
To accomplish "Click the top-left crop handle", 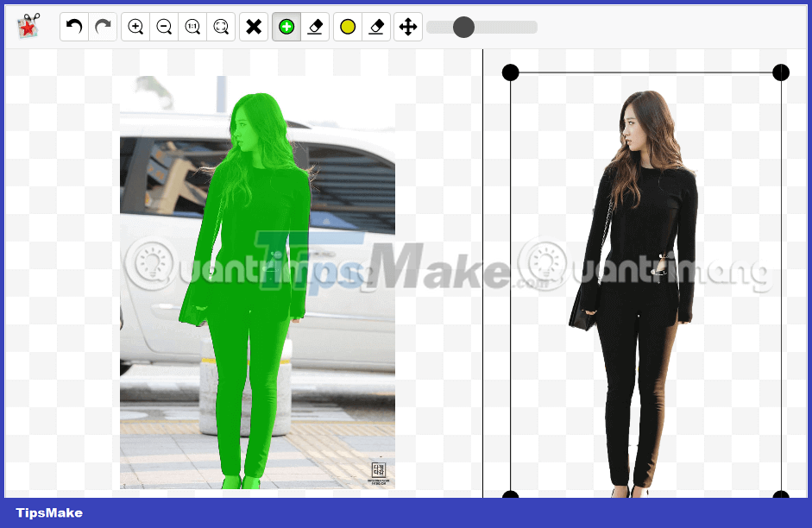I will pos(511,72).
